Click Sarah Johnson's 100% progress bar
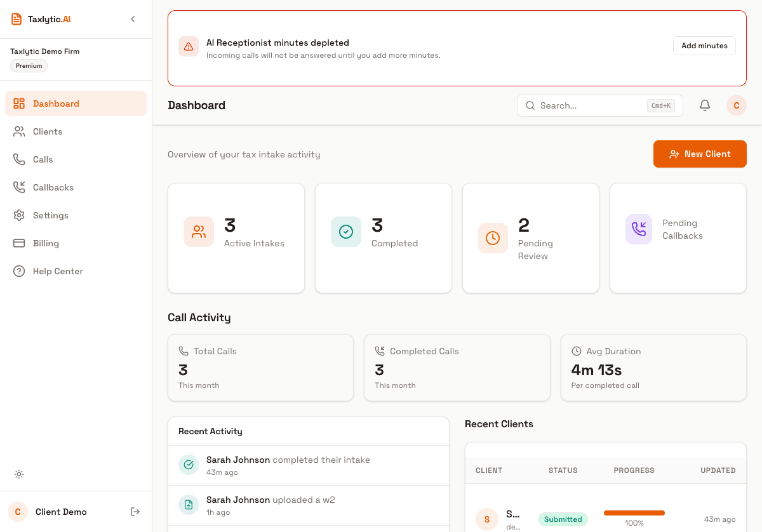The width and height of the screenshot is (762, 532). pyautogui.click(x=634, y=512)
